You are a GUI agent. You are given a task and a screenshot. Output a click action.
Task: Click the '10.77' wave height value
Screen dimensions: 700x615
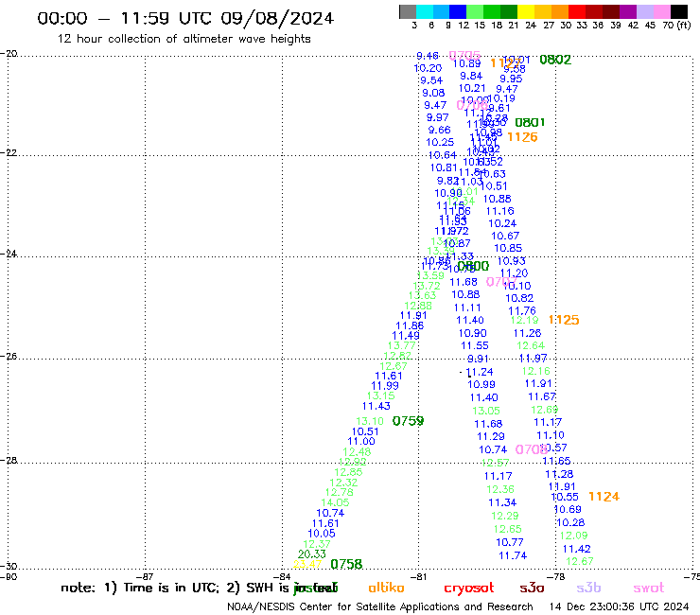point(510,542)
